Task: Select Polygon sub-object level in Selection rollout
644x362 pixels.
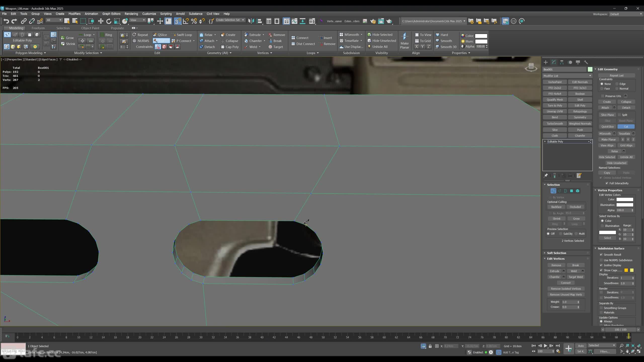Action: coord(572,191)
